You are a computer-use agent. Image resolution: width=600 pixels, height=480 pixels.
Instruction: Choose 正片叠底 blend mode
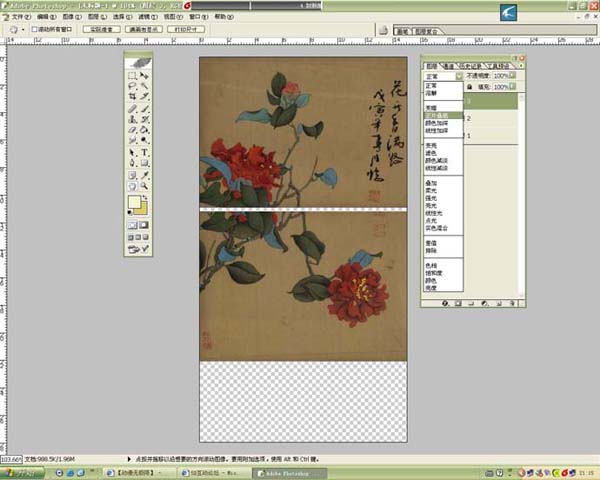(x=443, y=115)
